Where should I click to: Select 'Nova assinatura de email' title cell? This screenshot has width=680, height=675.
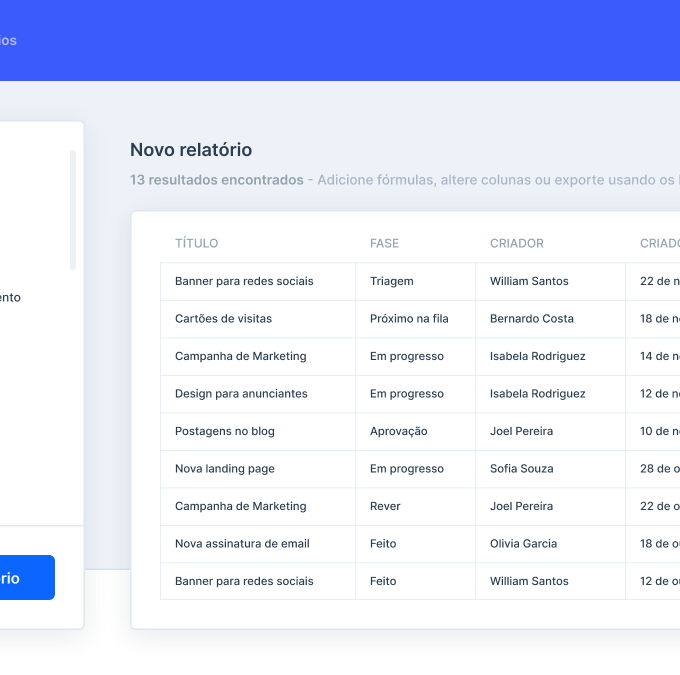(258, 544)
